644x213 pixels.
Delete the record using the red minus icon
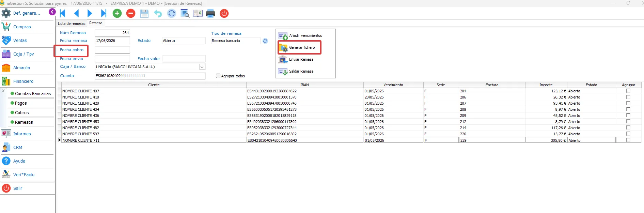point(131,13)
